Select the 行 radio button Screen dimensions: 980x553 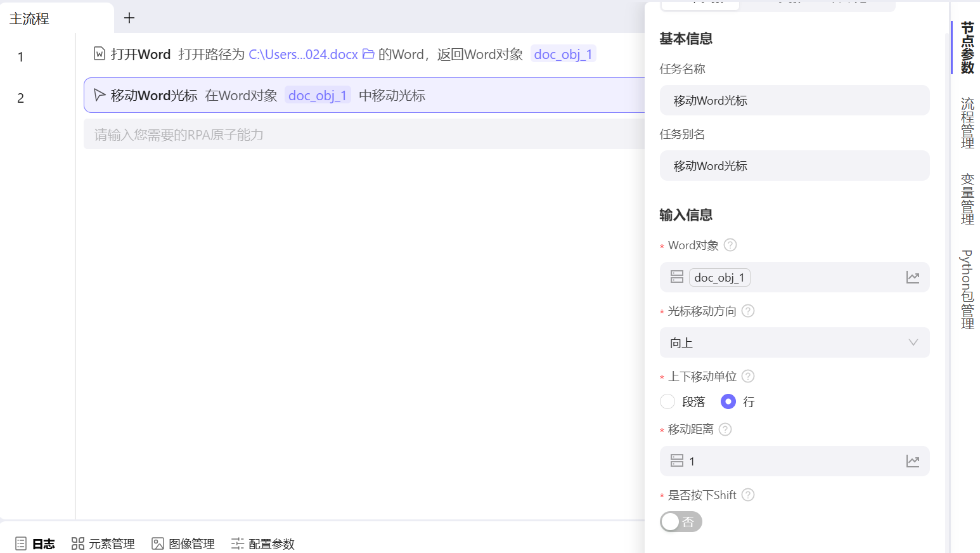point(728,401)
